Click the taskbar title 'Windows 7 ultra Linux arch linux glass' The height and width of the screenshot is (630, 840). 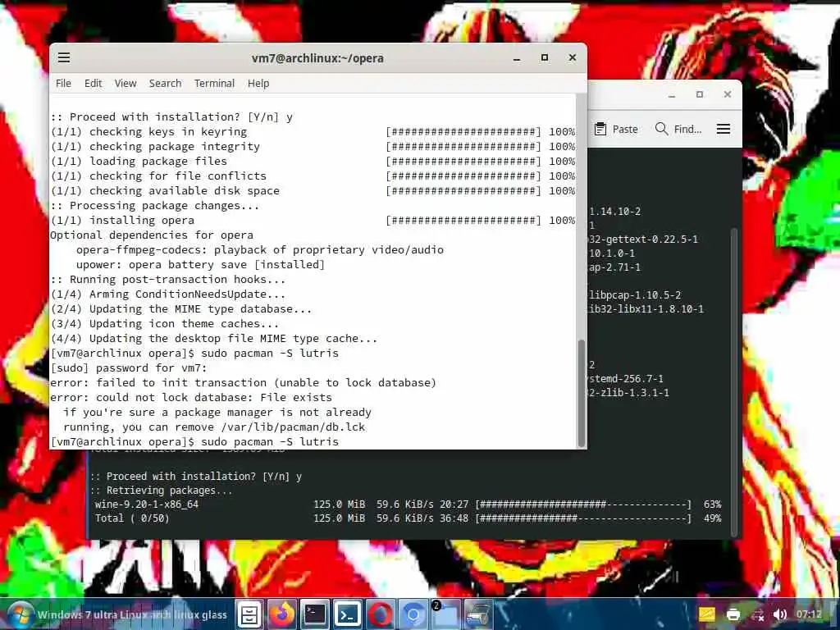coord(132,615)
